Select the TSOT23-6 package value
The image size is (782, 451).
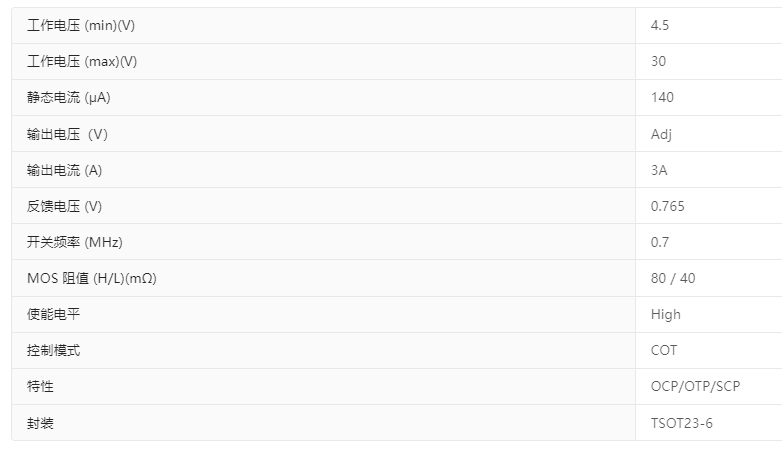click(682, 423)
